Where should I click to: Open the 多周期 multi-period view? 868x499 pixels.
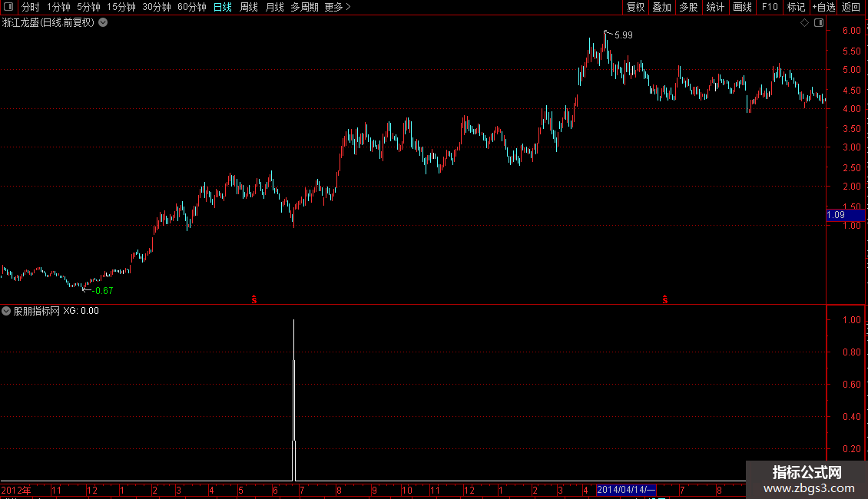coord(304,7)
